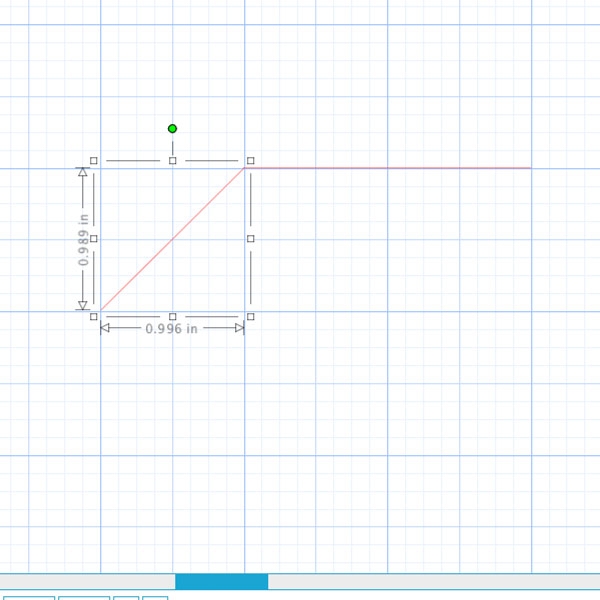Click the 0.989 in height dimension label

[x=84, y=240]
